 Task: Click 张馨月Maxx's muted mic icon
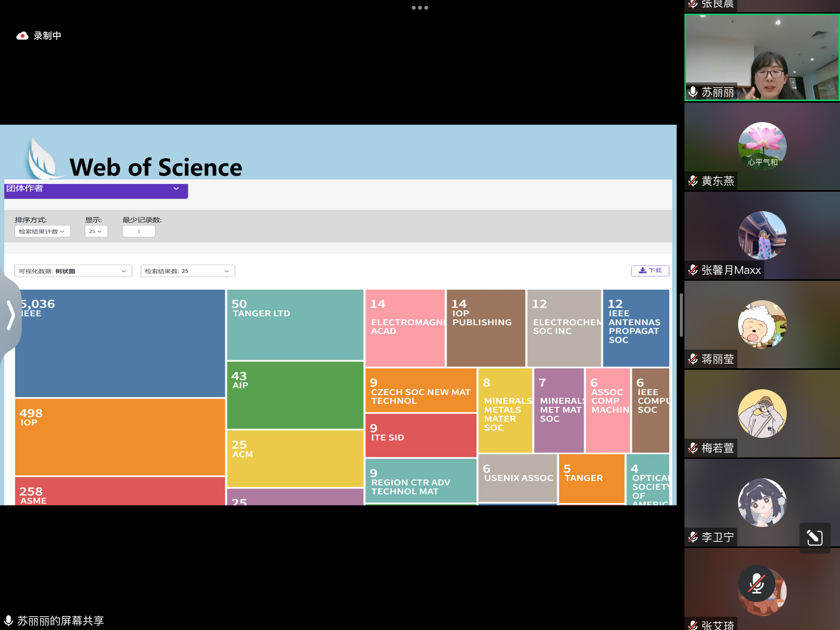point(693,270)
